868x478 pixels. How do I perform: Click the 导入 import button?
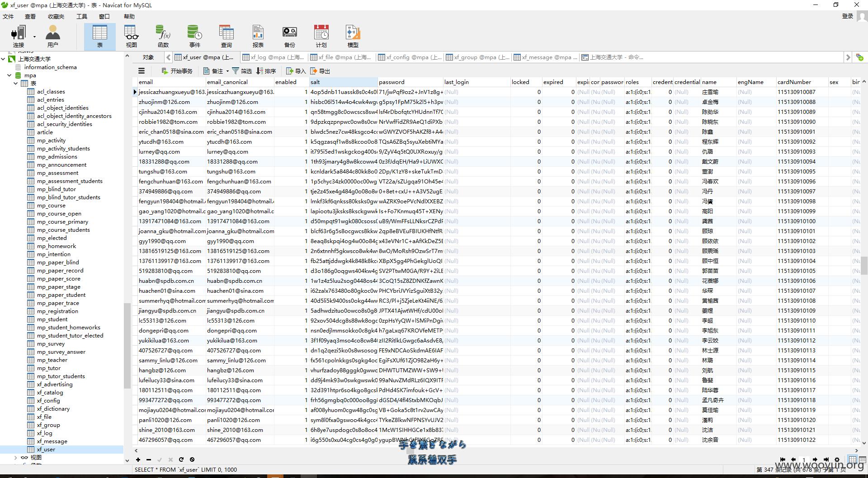[296, 71]
